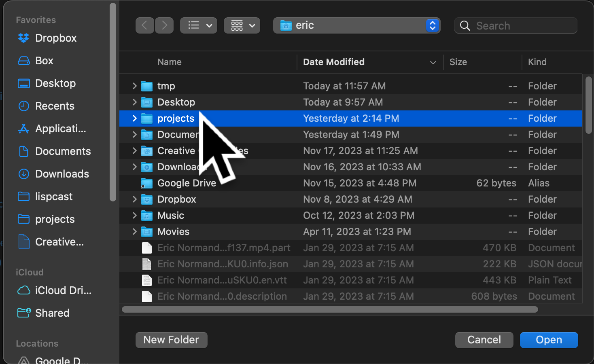Viewport: 594px width, 364px height.
Task: Expand the Music folder in the list
Action: click(134, 215)
